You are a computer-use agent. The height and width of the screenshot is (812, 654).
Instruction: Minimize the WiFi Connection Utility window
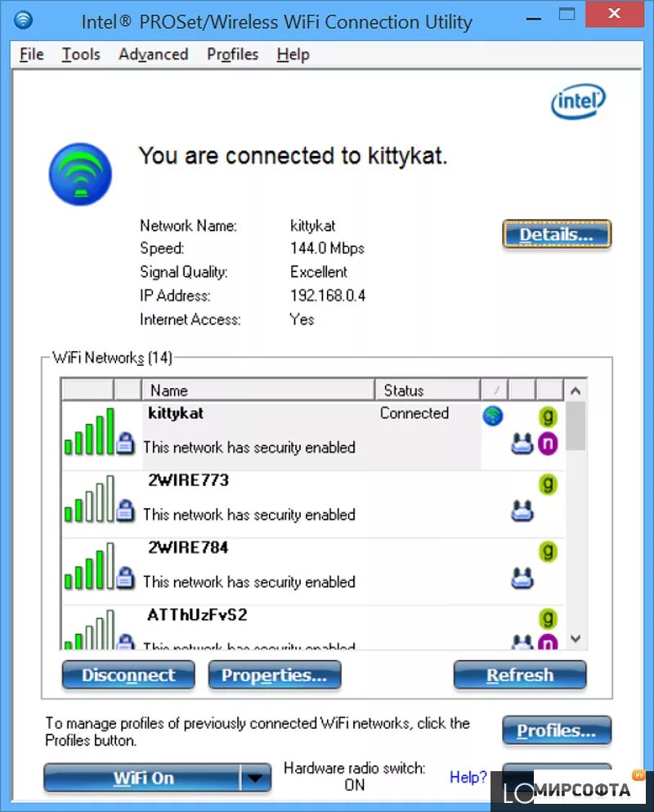pyautogui.click(x=533, y=19)
